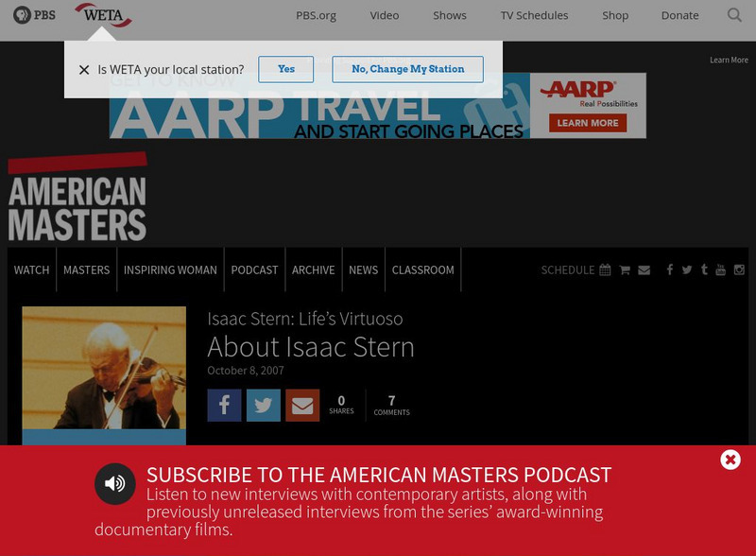Screen dimensions: 756x556
Task: Open the YouTube channel icon
Action: tap(721, 269)
